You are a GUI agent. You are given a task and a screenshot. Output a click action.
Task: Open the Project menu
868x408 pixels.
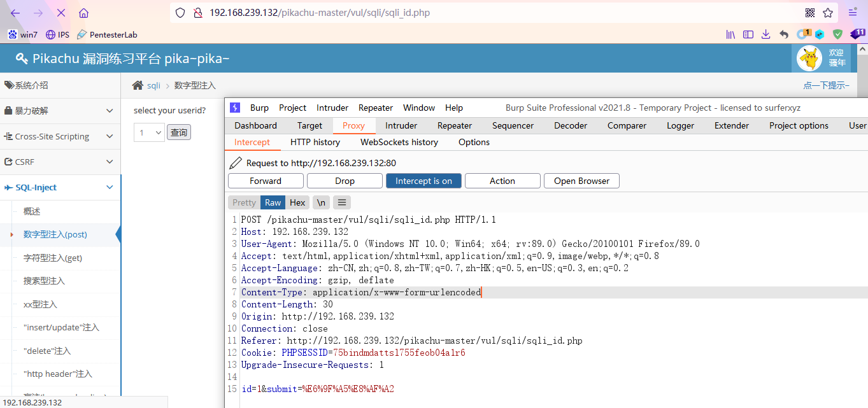coord(293,108)
